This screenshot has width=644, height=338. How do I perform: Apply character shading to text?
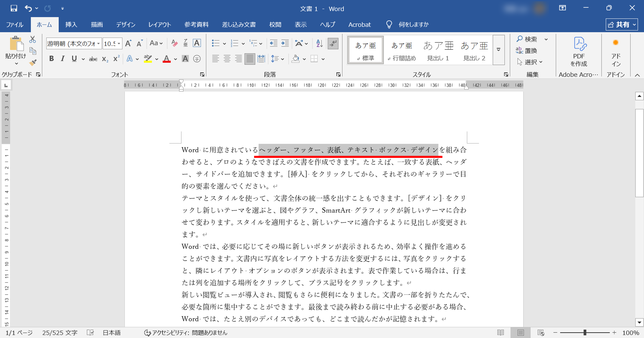tap(185, 59)
